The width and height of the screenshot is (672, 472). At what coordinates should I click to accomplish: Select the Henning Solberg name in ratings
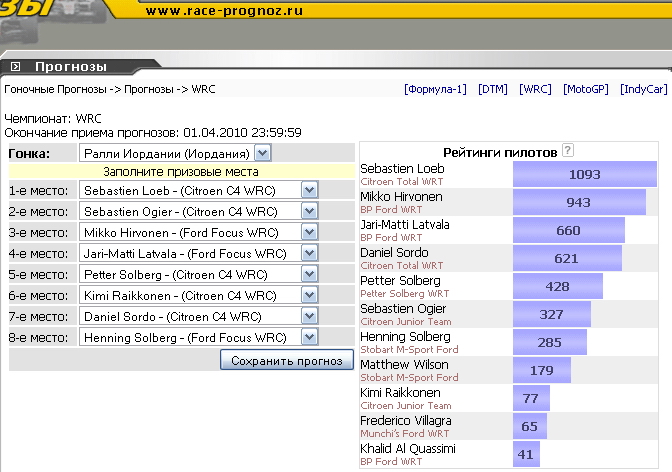tap(405, 337)
